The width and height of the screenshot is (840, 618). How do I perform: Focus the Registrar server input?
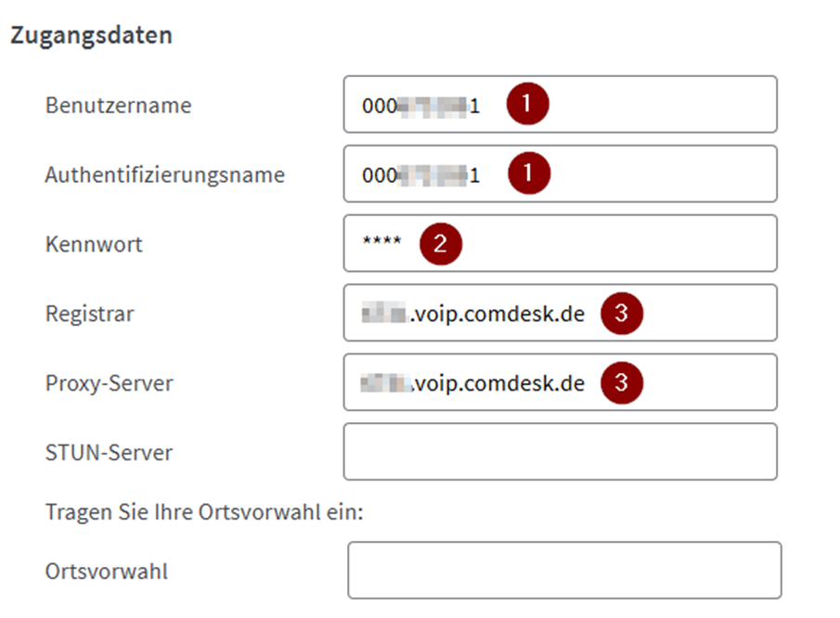[705, 314]
